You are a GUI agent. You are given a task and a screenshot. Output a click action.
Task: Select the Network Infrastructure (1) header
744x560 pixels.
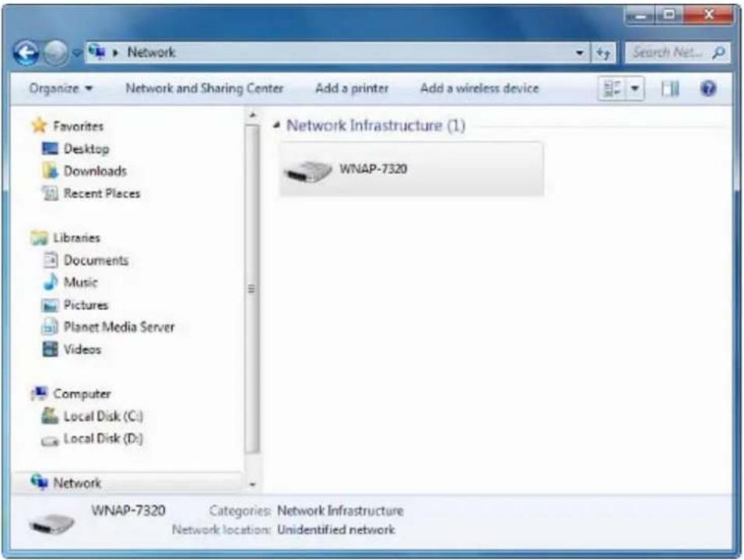[376, 126]
